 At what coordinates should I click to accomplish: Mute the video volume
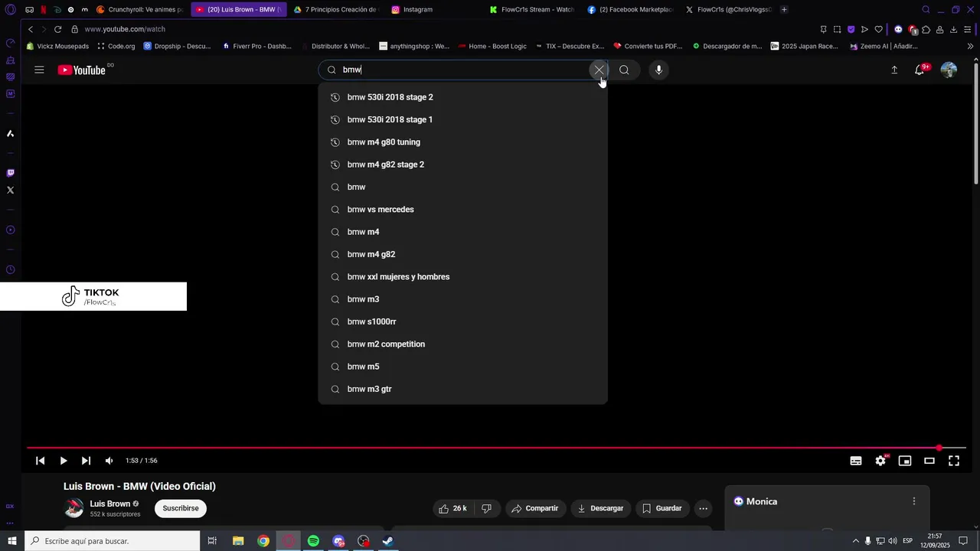click(109, 461)
